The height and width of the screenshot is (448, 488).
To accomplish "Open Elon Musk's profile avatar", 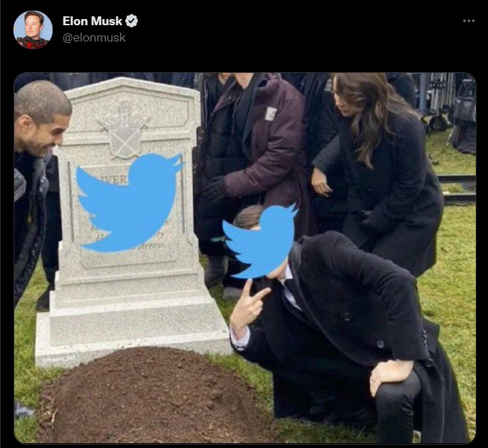I will [33, 30].
